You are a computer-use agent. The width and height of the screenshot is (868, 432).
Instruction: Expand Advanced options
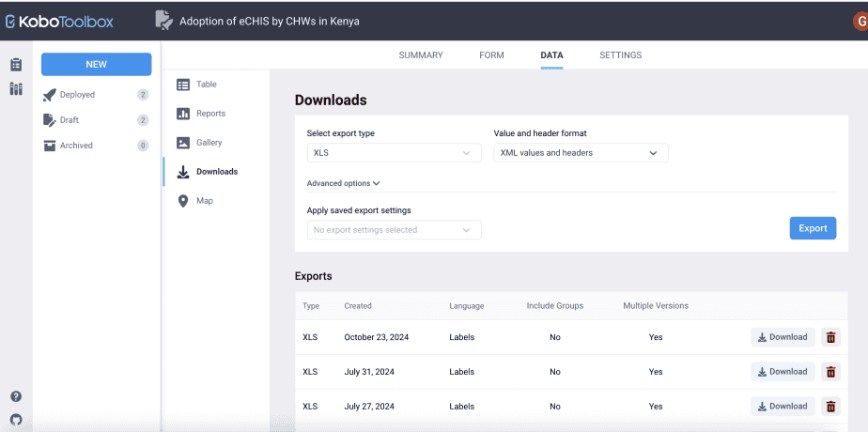343,184
